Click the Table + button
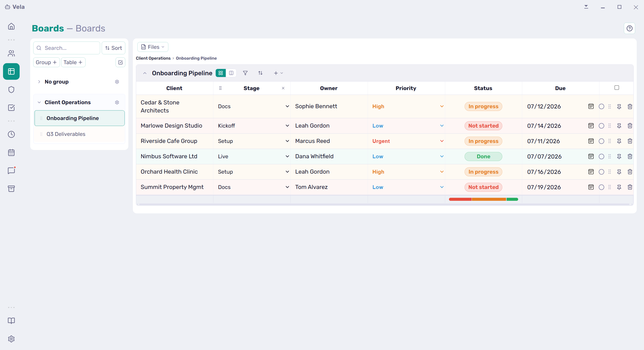 [x=73, y=62]
